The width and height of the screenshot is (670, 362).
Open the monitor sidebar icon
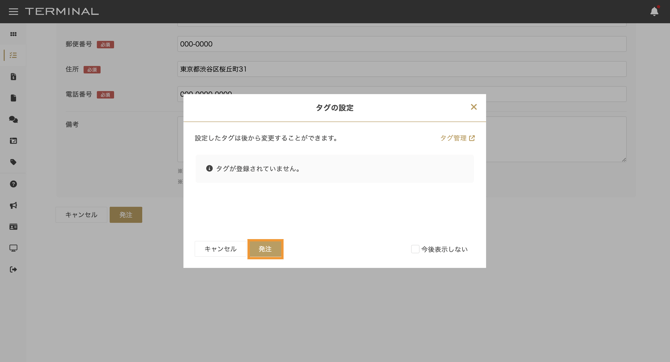click(x=13, y=248)
